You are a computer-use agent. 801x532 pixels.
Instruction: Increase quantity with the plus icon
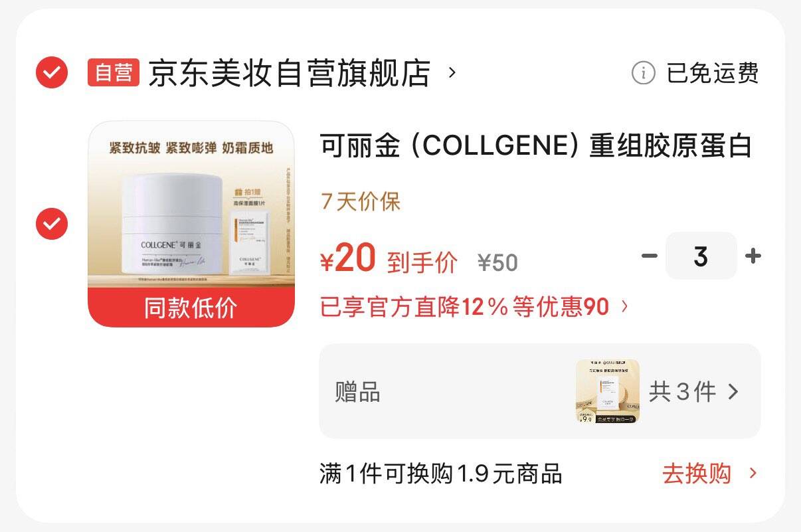(753, 256)
